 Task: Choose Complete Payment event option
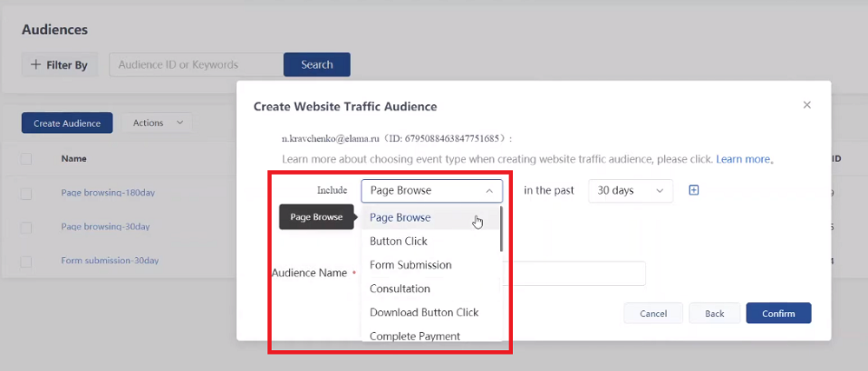click(414, 335)
